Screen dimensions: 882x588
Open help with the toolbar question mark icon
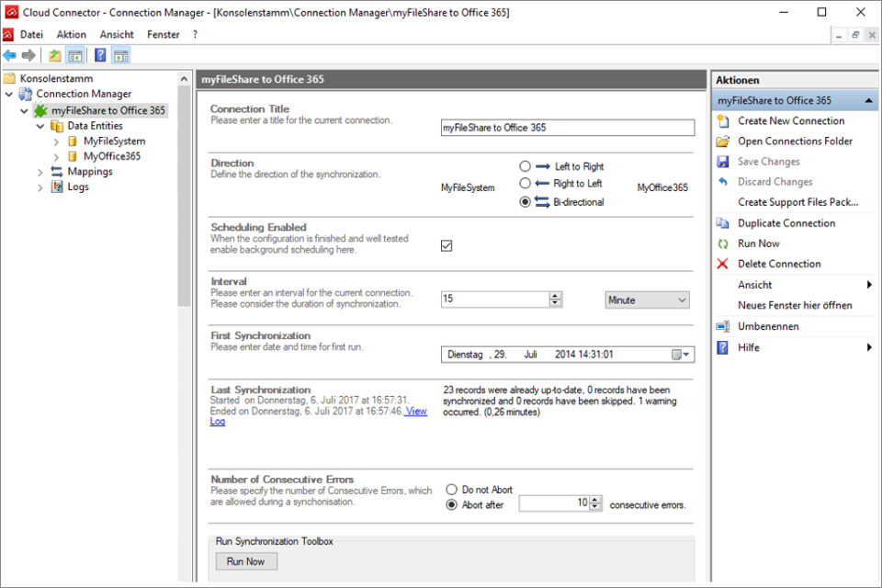pyautogui.click(x=100, y=55)
